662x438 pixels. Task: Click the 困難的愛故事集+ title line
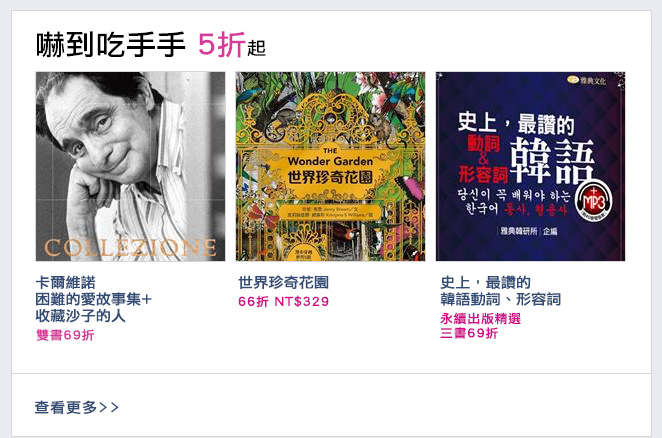[93, 299]
